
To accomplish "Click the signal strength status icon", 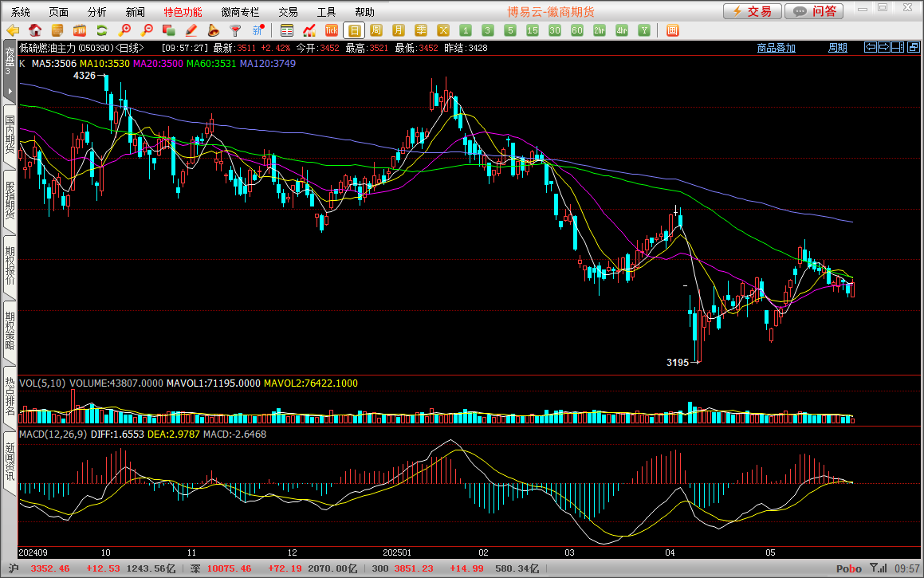I will pos(879,568).
